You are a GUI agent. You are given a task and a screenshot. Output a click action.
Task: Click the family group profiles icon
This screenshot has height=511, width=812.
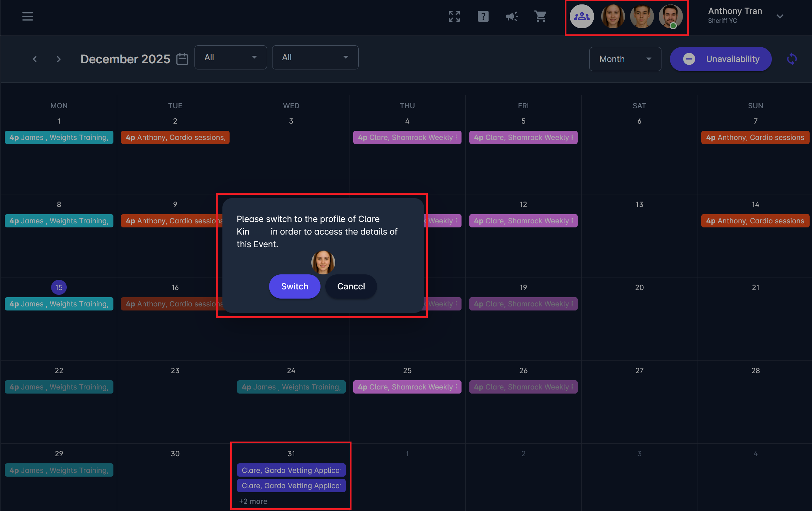click(582, 16)
